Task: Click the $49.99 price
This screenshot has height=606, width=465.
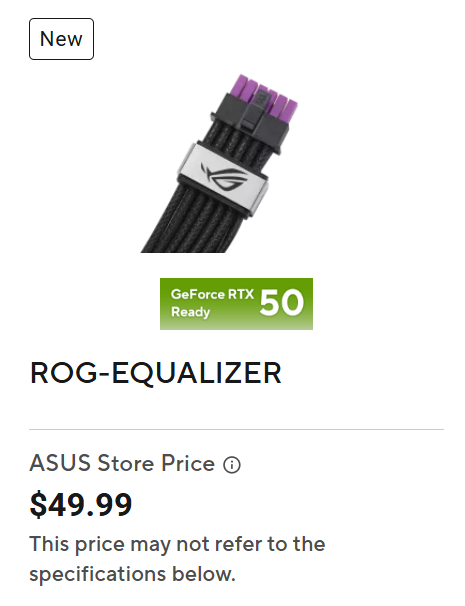Action: [x=81, y=505]
